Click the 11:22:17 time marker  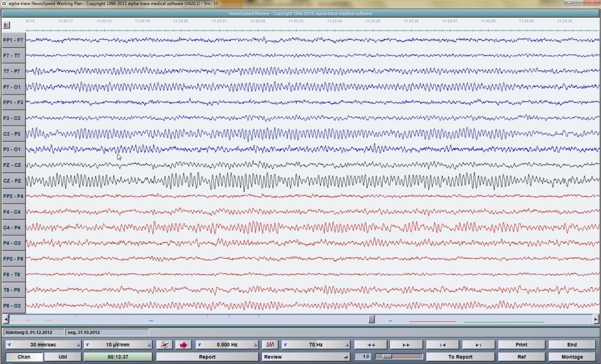65,21
